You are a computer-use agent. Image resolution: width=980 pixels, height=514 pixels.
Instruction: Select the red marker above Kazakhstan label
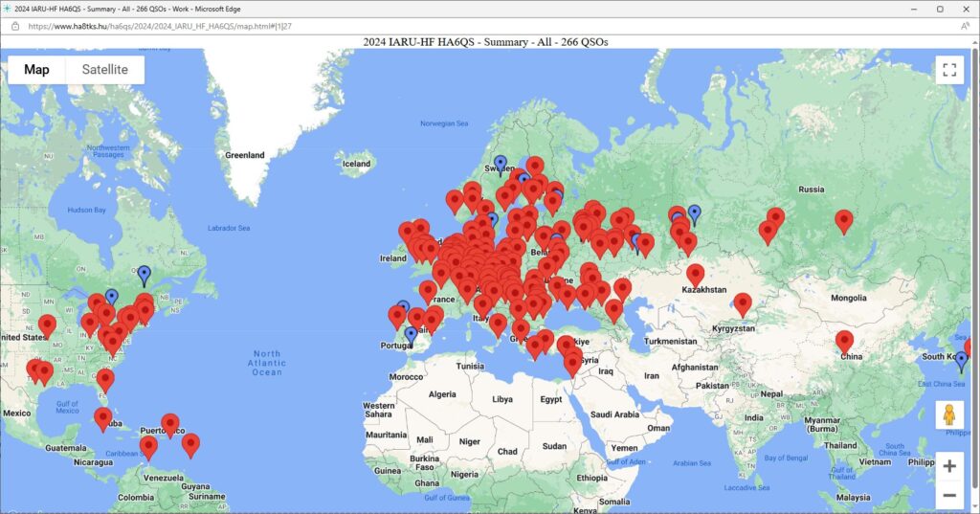(x=695, y=275)
